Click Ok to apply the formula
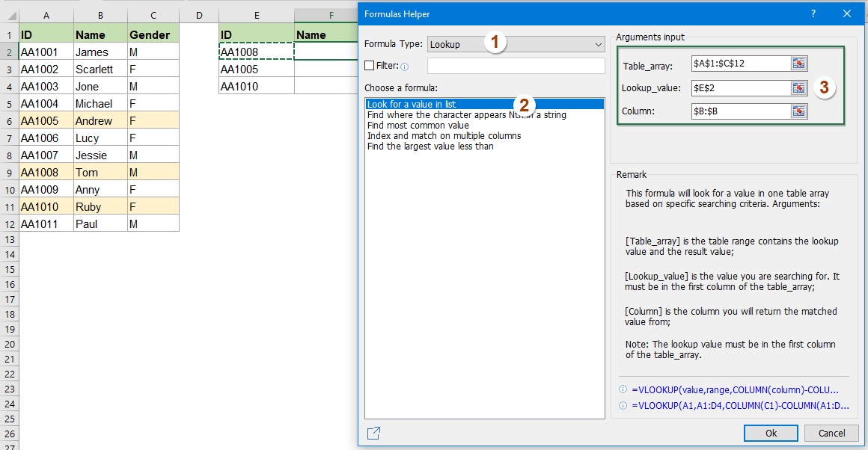The width and height of the screenshot is (868, 450). (771, 433)
